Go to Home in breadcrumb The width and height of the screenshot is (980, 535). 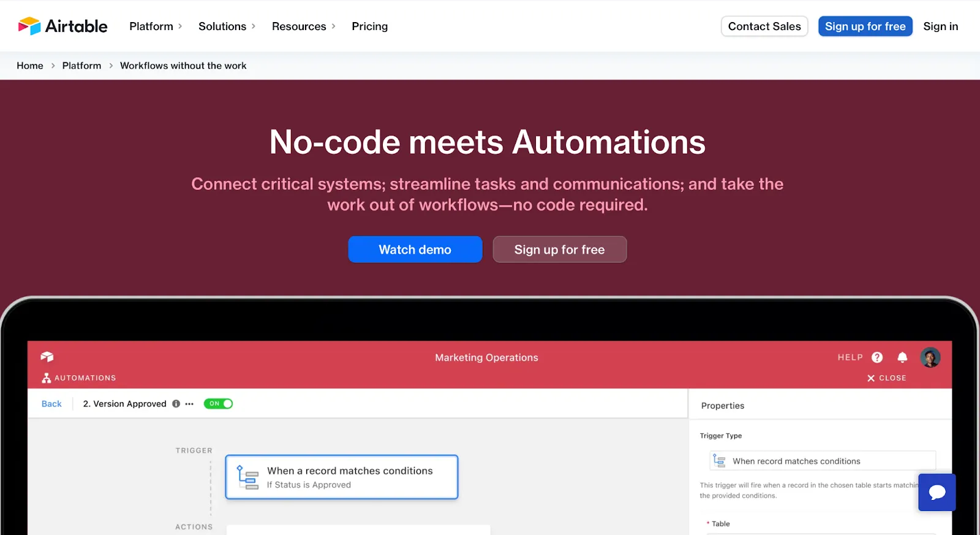pos(30,66)
